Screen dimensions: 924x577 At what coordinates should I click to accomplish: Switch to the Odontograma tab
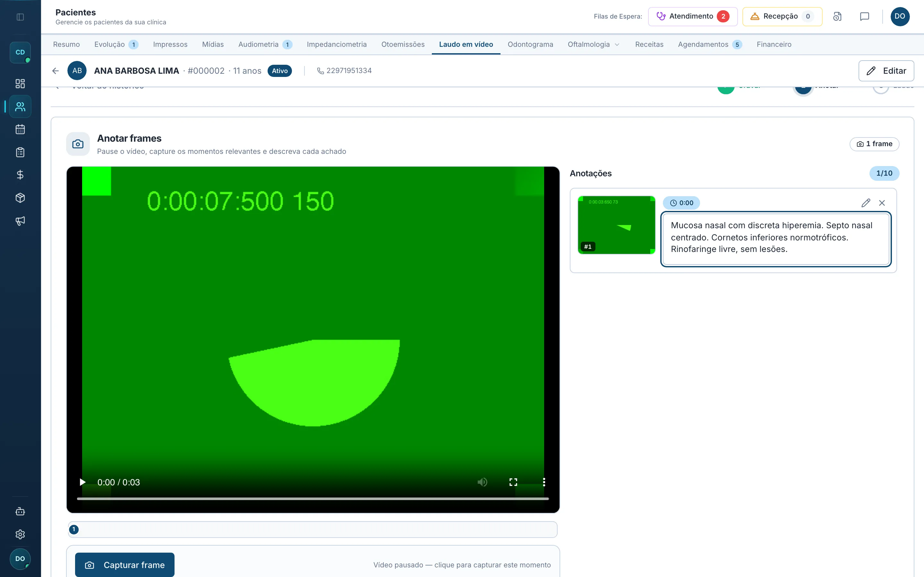530,44
